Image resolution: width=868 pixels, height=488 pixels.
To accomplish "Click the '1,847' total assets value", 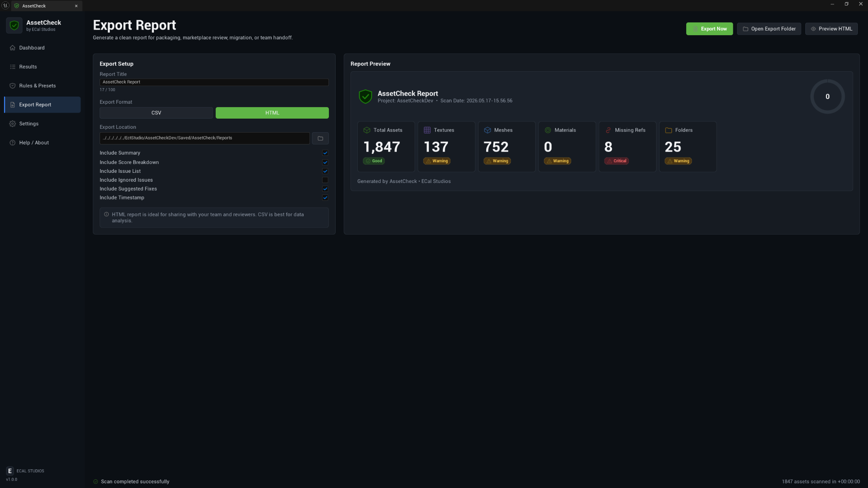I will click(x=382, y=147).
